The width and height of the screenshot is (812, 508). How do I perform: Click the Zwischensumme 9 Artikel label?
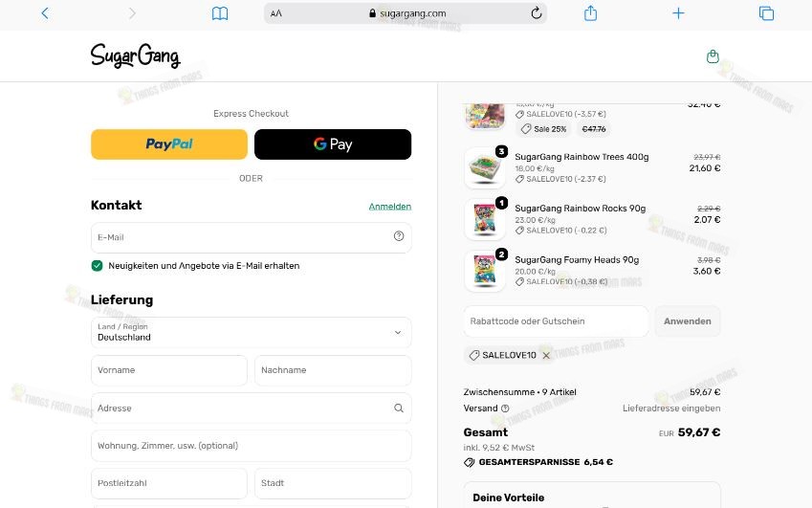[x=519, y=392]
